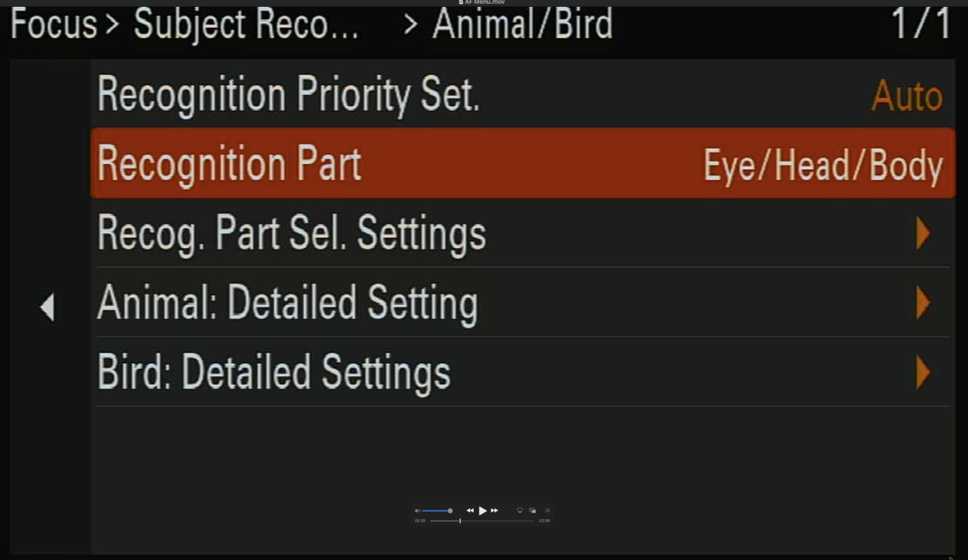Expand Animal: Detailed Setting arrow
Viewport: 968px width, 560px height.
(923, 303)
